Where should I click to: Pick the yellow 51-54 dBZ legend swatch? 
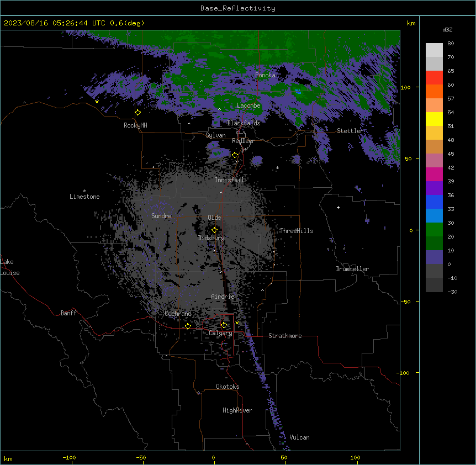click(434, 119)
